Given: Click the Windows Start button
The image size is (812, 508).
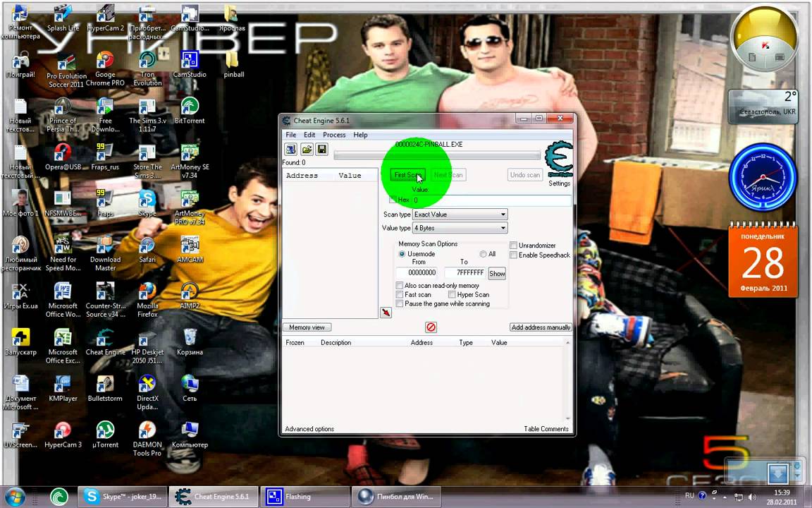Looking at the screenshot, I should pyautogui.click(x=15, y=497).
